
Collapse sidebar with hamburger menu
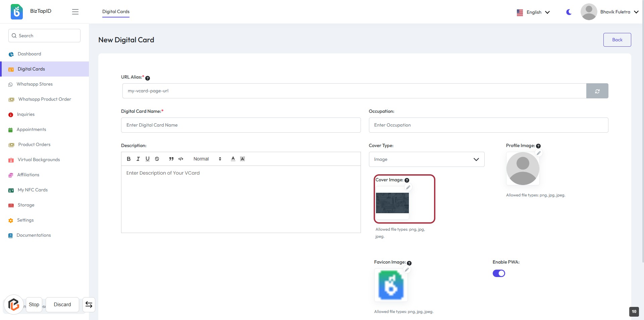click(75, 12)
